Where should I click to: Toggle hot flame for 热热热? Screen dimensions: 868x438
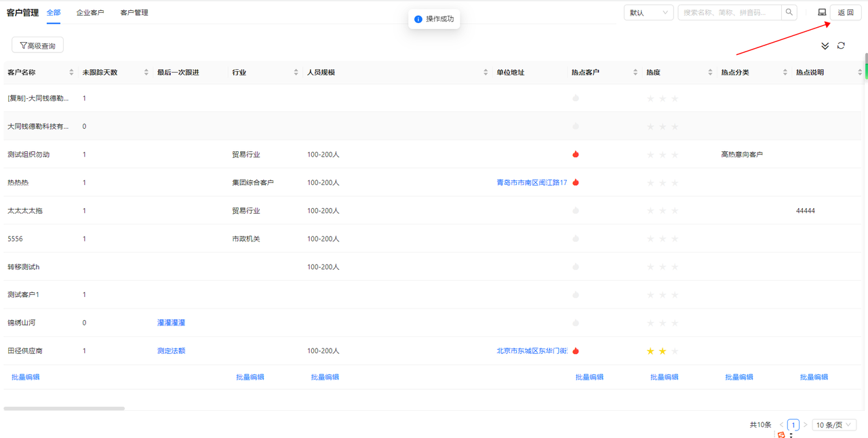(x=576, y=182)
